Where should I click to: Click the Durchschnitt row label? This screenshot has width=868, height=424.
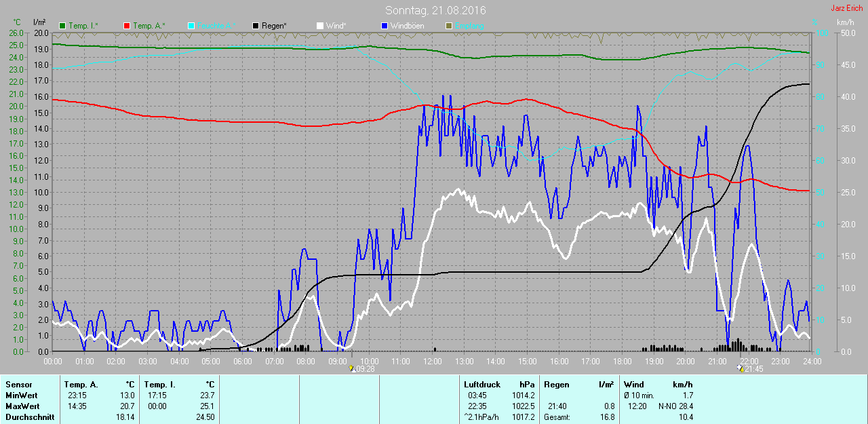pyautogui.click(x=30, y=417)
